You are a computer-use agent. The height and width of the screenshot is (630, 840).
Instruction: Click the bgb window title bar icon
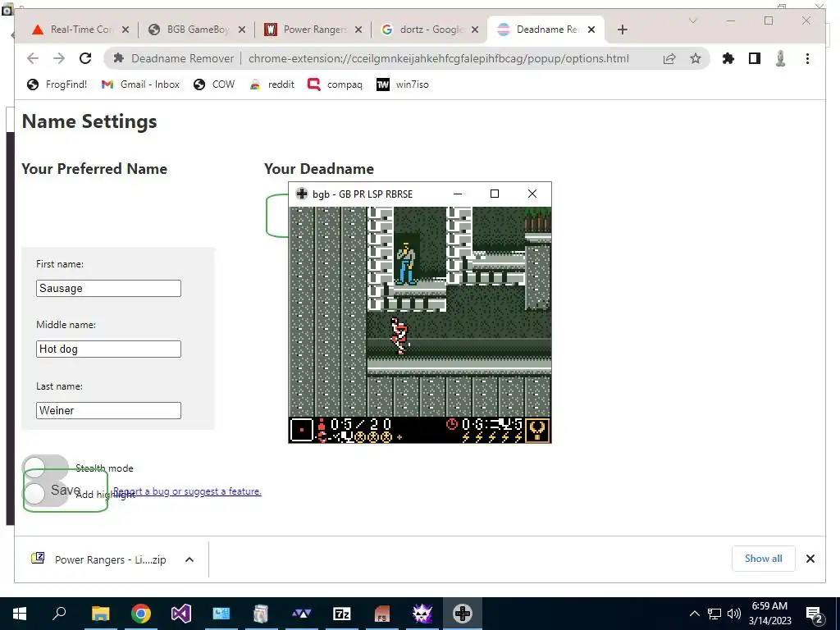click(x=302, y=194)
